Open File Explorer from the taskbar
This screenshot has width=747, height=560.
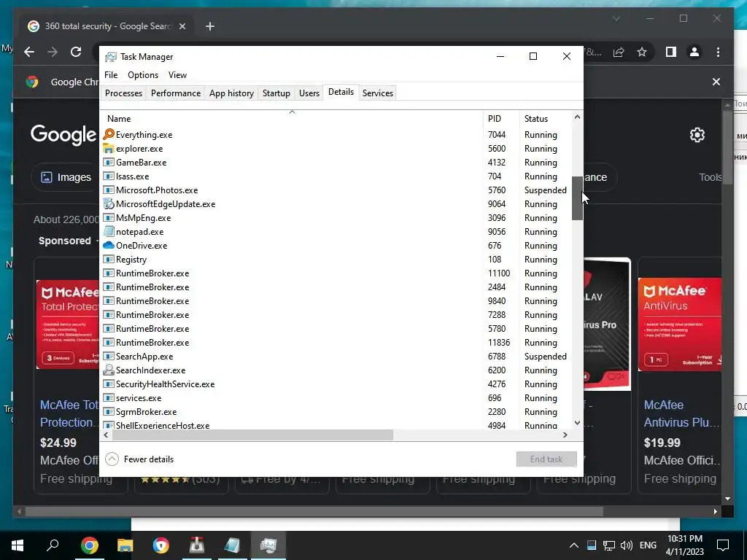point(125,545)
